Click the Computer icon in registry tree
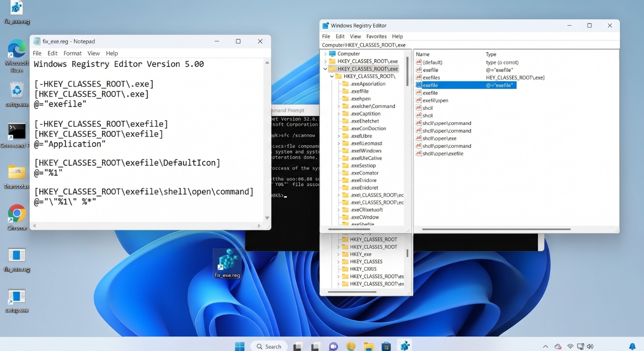This screenshot has width=644, height=351. [x=332, y=54]
